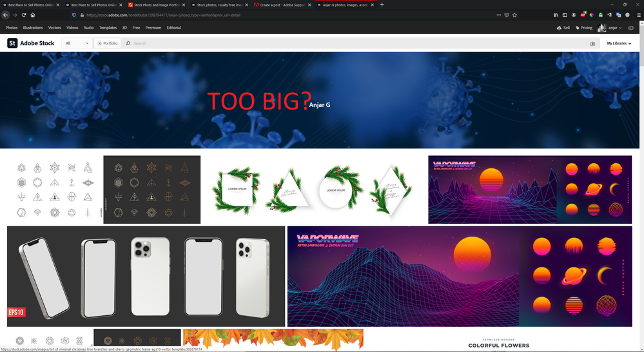Open the white sacred geometry icons thumbnail
This screenshot has width=644, height=352.
tap(54, 190)
